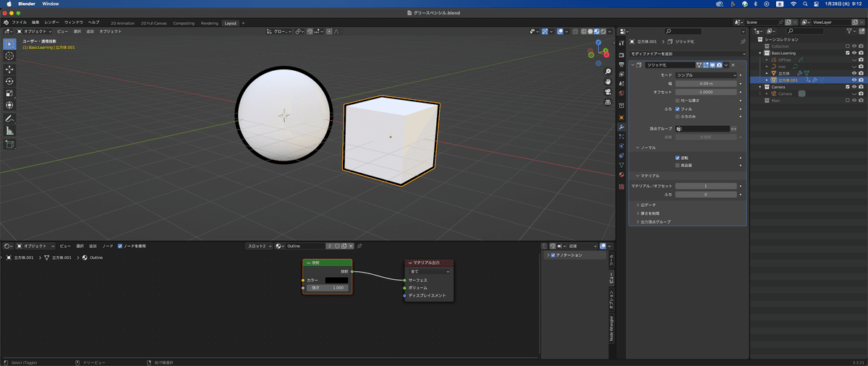Open the ヘルプ menu

94,22
